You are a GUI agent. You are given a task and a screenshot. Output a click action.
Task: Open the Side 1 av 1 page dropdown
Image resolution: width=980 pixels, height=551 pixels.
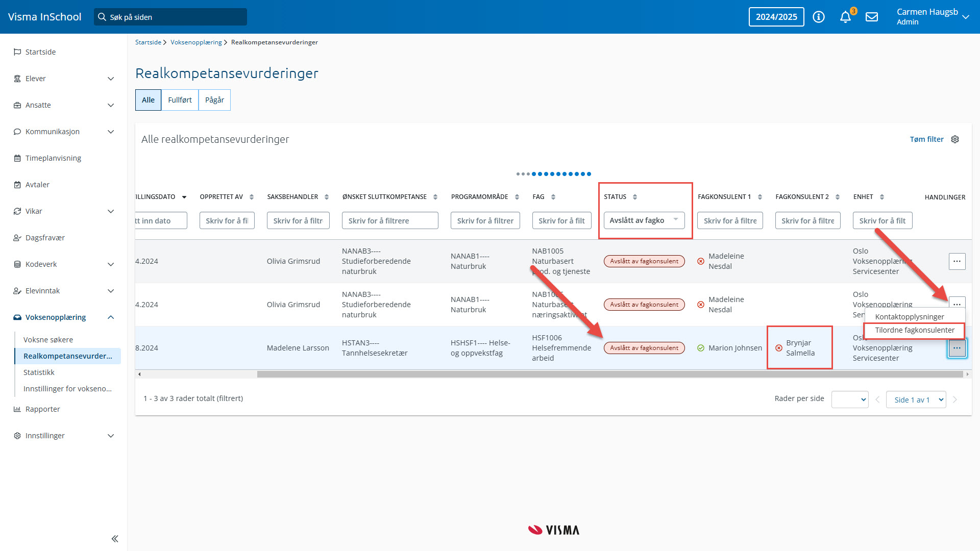[x=916, y=399]
